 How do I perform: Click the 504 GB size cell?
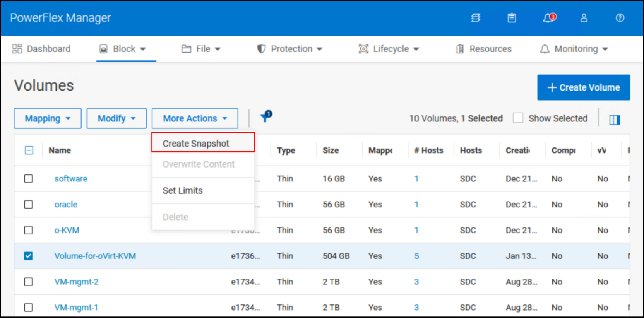336,256
